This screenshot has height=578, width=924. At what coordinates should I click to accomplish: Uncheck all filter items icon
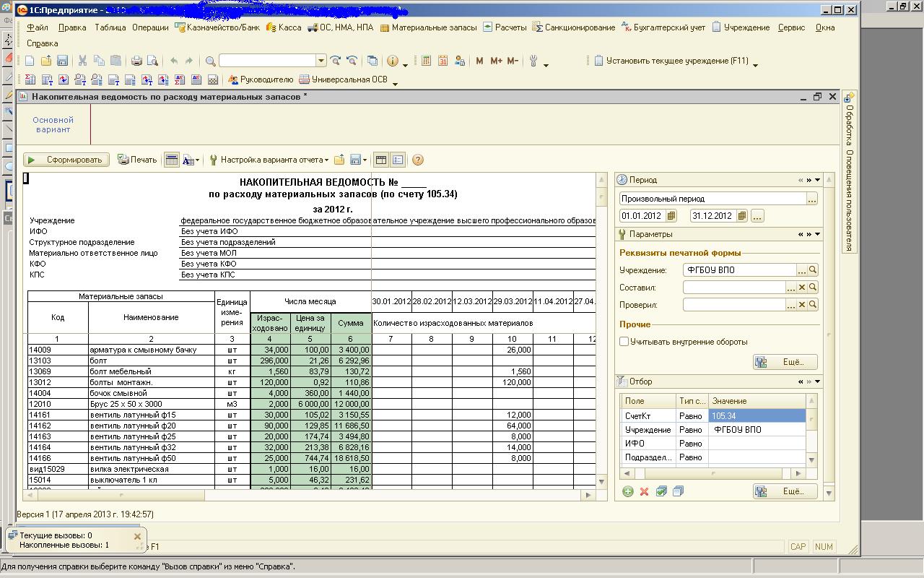(678, 491)
